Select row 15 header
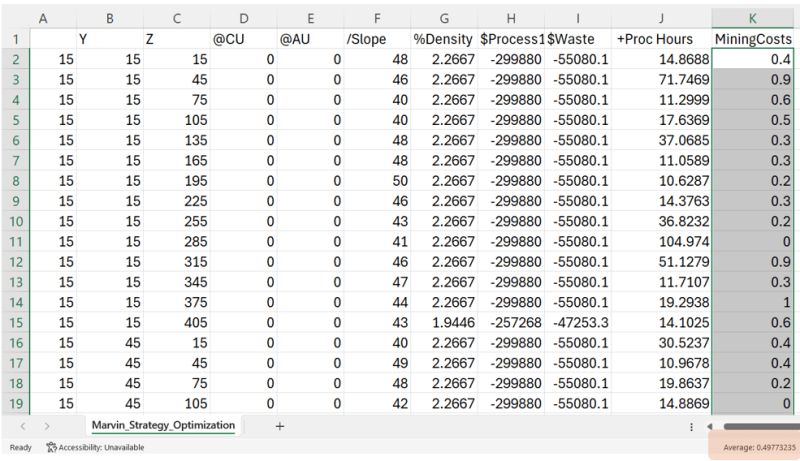The image size is (800, 461). tap(16, 323)
